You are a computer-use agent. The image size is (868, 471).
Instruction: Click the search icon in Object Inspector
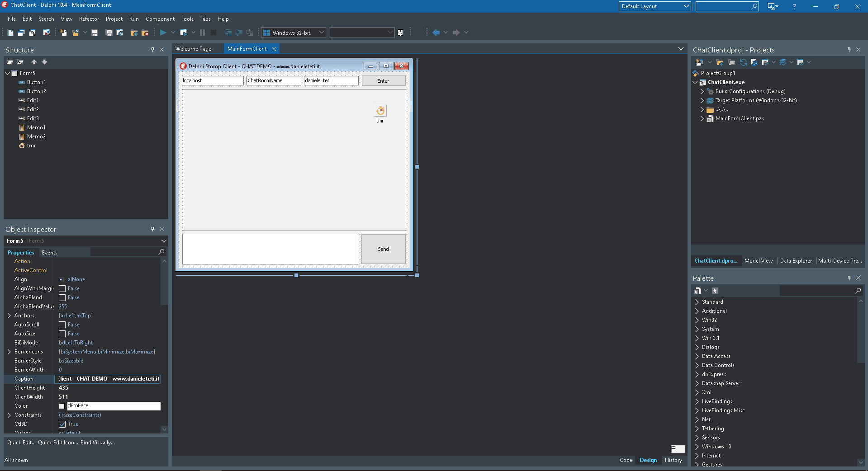(x=161, y=252)
